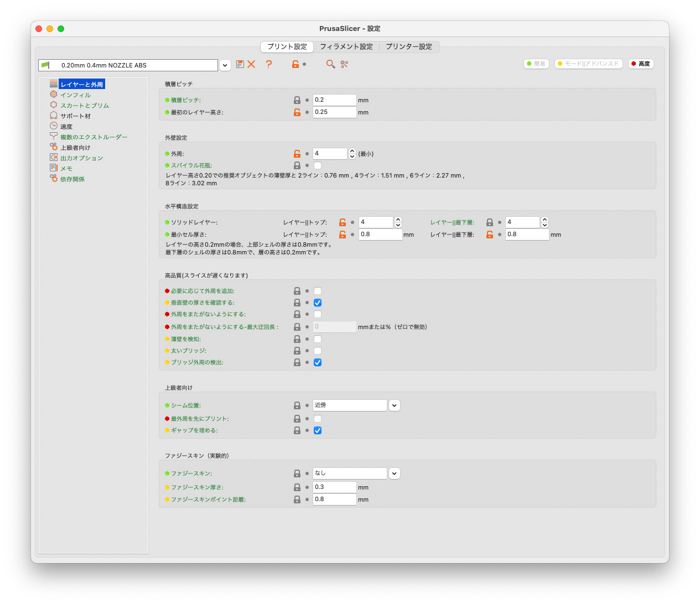Click the メモ notes icon
Image resolution: width=700 pixels, height=604 pixels.
pyautogui.click(x=54, y=168)
